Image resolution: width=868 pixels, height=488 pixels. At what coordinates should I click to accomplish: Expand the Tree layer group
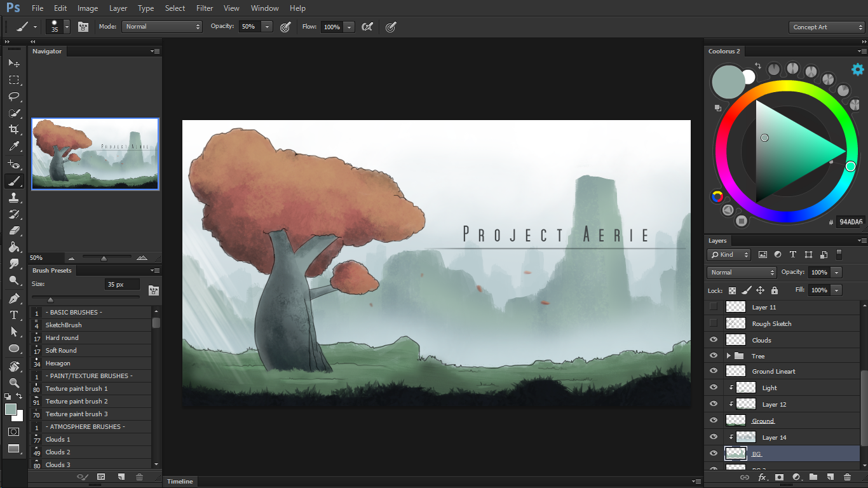[x=728, y=356]
